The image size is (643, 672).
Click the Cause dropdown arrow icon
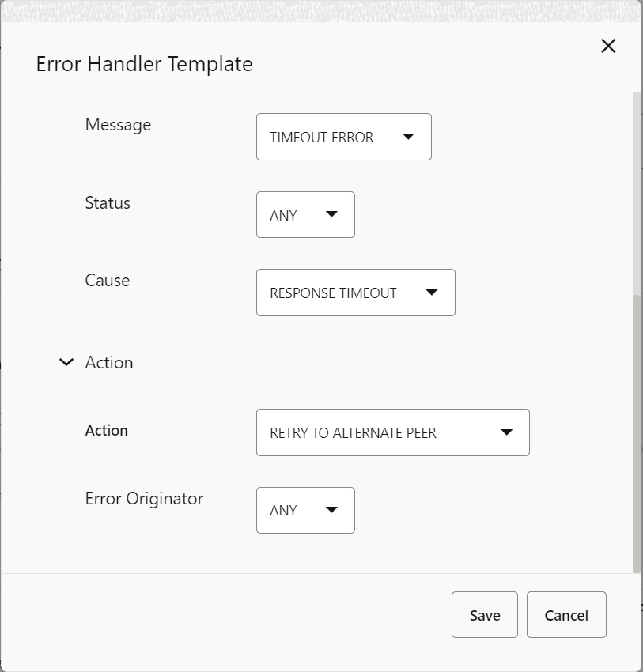[x=432, y=293]
